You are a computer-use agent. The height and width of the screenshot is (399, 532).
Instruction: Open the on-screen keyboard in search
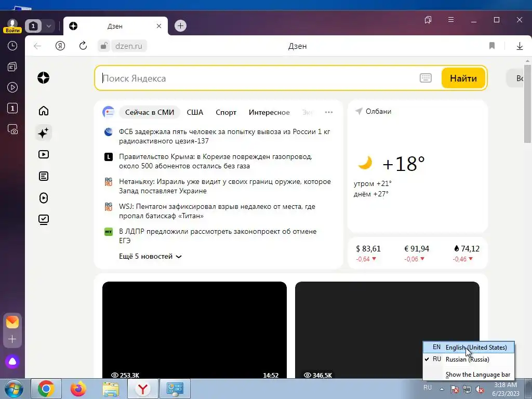click(x=425, y=78)
